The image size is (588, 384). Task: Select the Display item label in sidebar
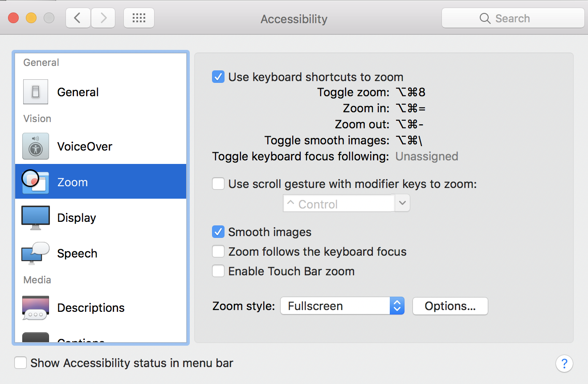(77, 218)
